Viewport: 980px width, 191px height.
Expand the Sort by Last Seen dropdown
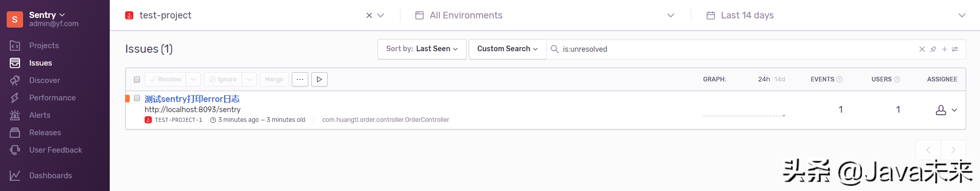click(x=422, y=49)
